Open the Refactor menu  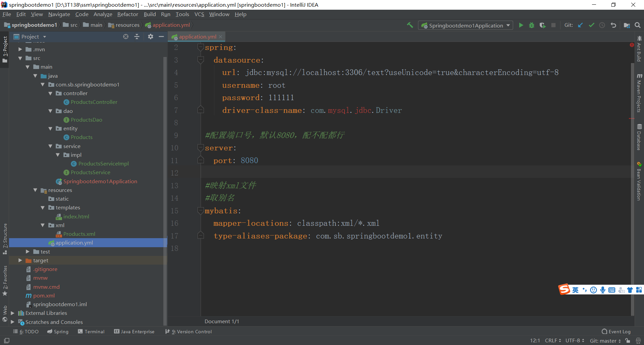coord(127,14)
